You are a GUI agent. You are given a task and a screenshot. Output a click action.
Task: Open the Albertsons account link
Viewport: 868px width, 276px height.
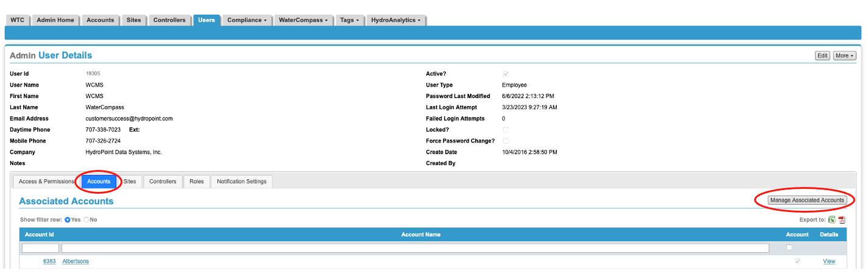point(76,261)
